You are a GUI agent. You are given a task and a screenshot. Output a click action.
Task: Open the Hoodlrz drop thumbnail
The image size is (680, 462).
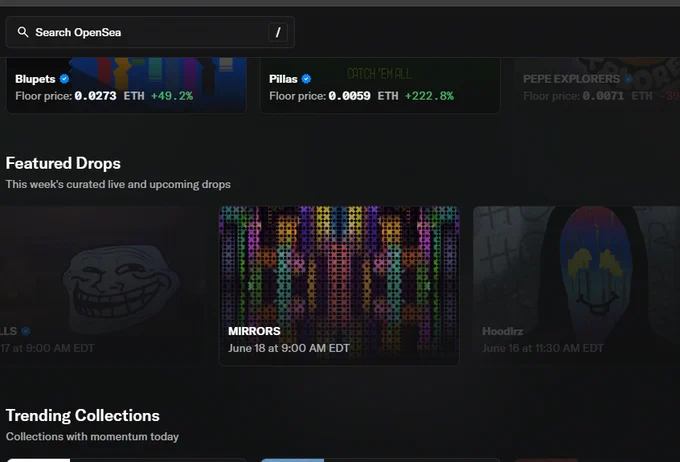tap(577, 285)
